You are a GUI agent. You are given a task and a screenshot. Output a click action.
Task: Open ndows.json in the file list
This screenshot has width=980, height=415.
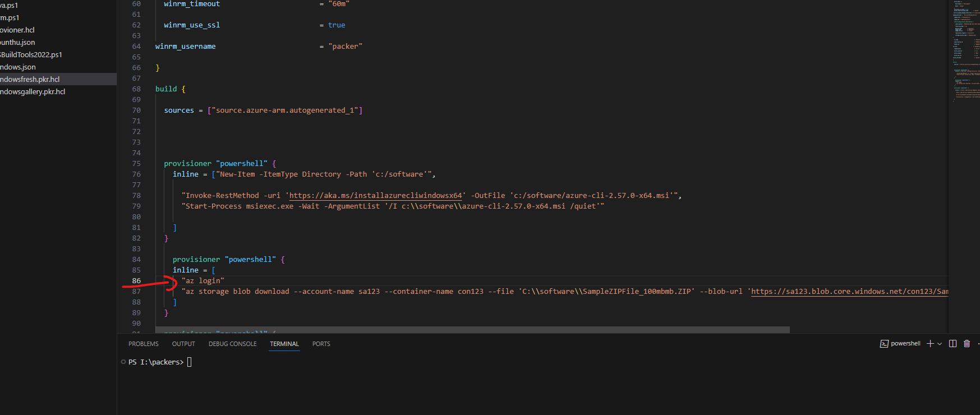click(18, 67)
